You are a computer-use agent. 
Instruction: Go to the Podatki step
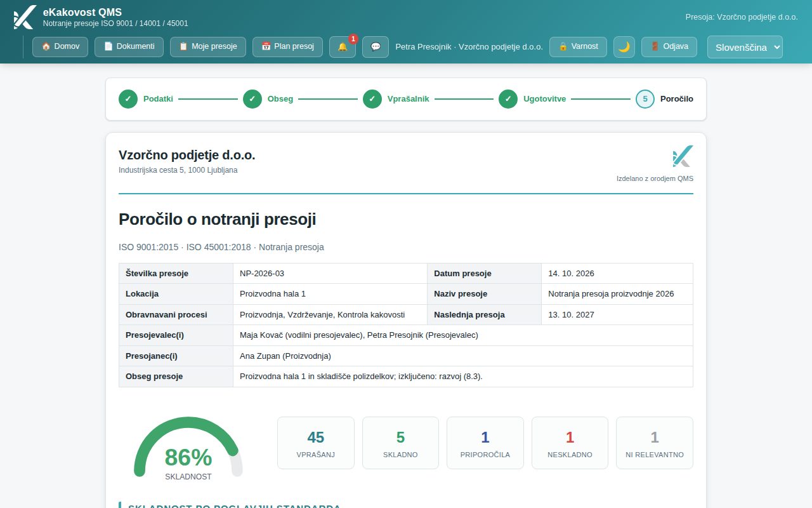tap(146, 99)
